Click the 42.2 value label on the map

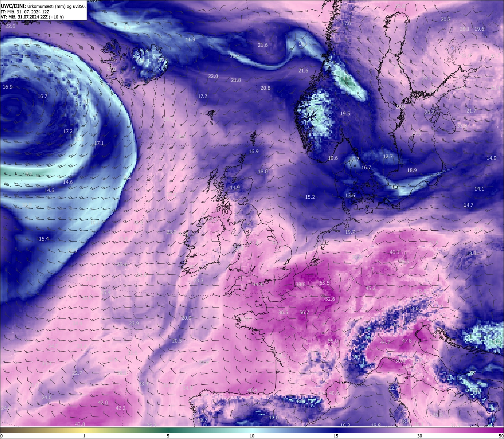[x=120, y=408]
